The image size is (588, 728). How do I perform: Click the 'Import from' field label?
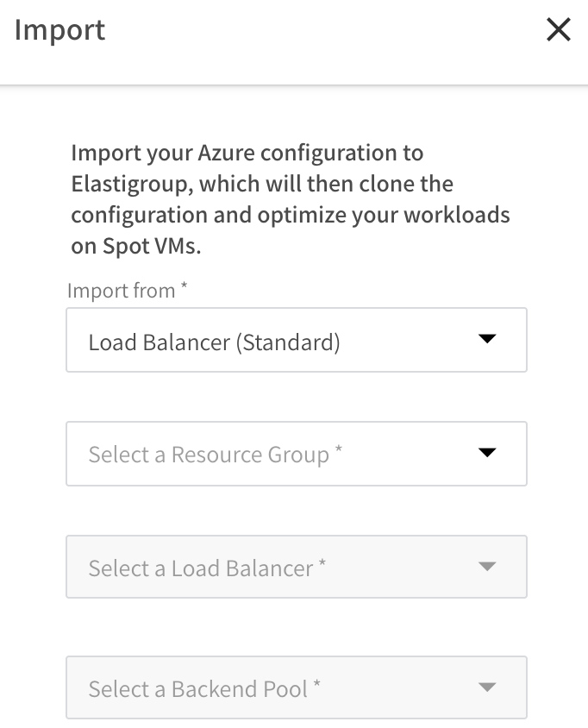122,291
